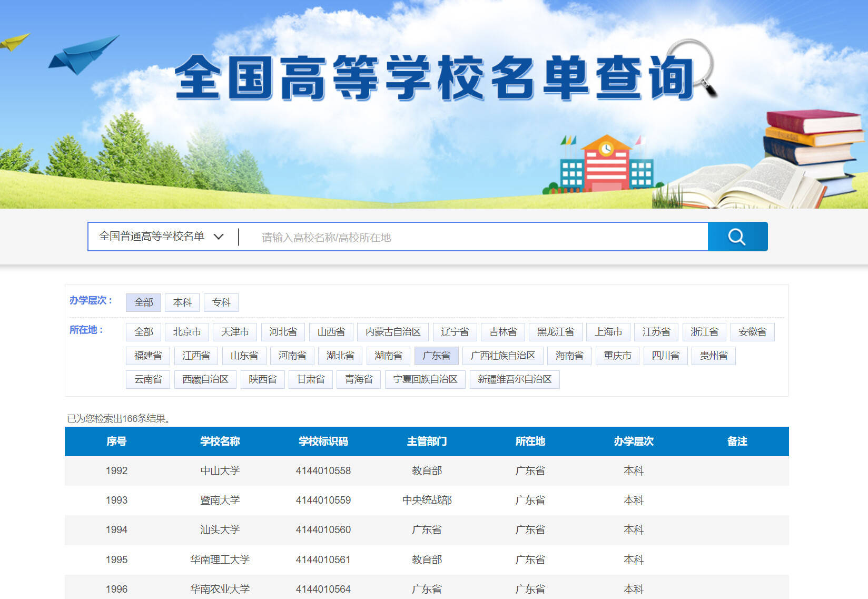Pick 四川省 from locations
The width and height of the screenshot is (868, 599).
tap(666, 356)
